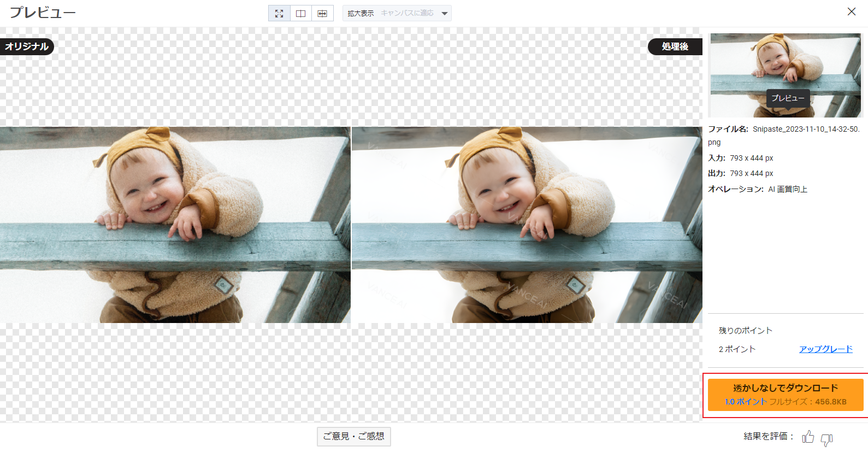Switch to the fit-to-canvas expand view icon
Viewport: 868px width, 452px height.
279,14
